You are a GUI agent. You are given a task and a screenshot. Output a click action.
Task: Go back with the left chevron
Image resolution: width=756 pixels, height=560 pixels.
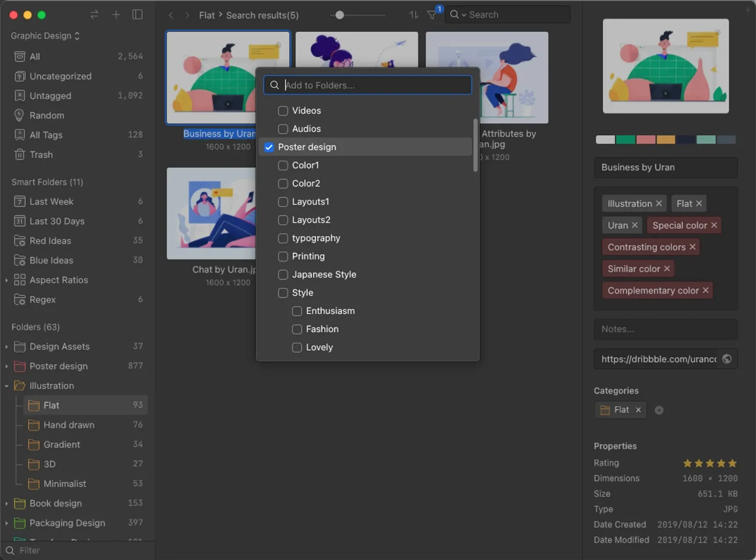171,15
